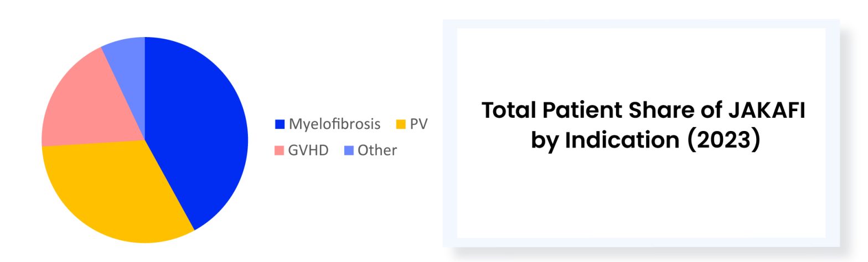Screen dimensions: 868x262
Task: Click the word Total in the title
Action: point(509,111)
